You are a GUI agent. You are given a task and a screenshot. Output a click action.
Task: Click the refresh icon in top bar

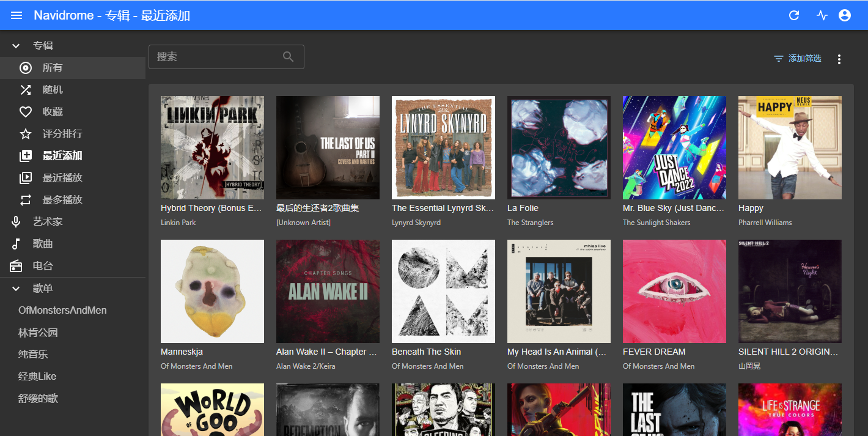794,15
